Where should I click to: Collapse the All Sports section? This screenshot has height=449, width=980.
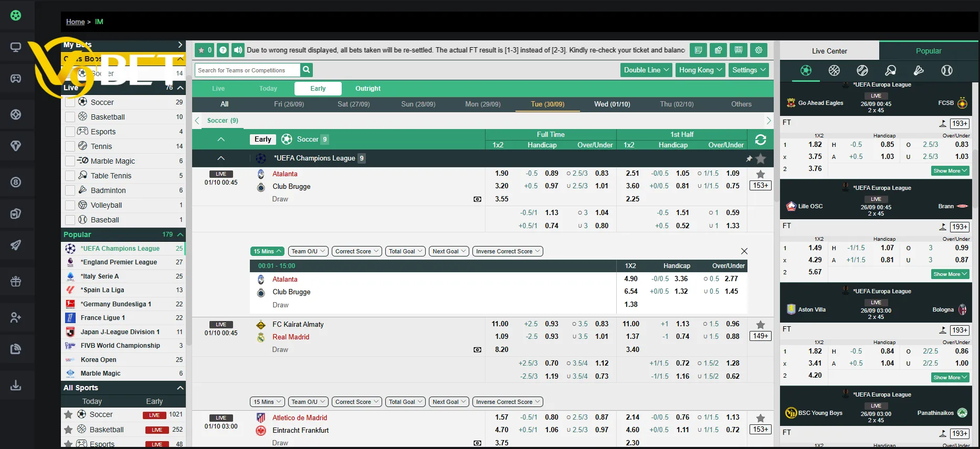[x=180, y=388]
